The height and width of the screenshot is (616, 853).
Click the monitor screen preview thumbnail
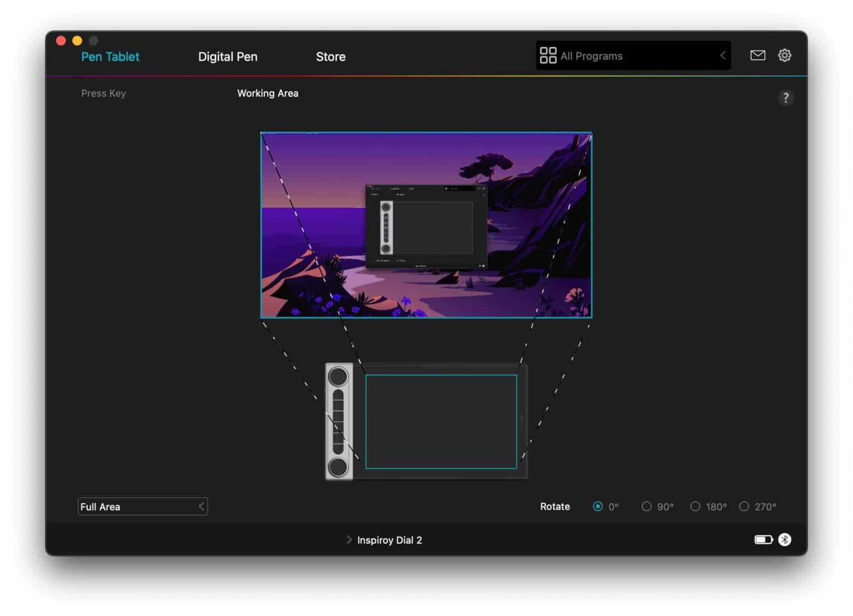pyautogui.click(x=426, y=225)
